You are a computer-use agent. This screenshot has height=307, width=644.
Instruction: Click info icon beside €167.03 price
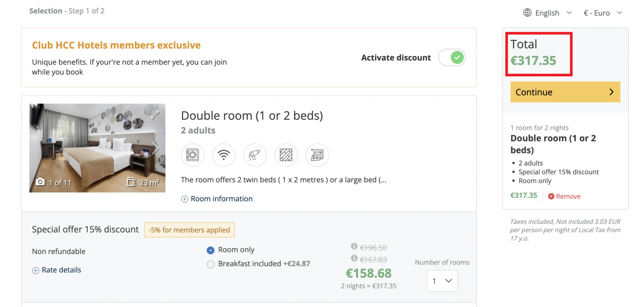[x=354, y=258]
